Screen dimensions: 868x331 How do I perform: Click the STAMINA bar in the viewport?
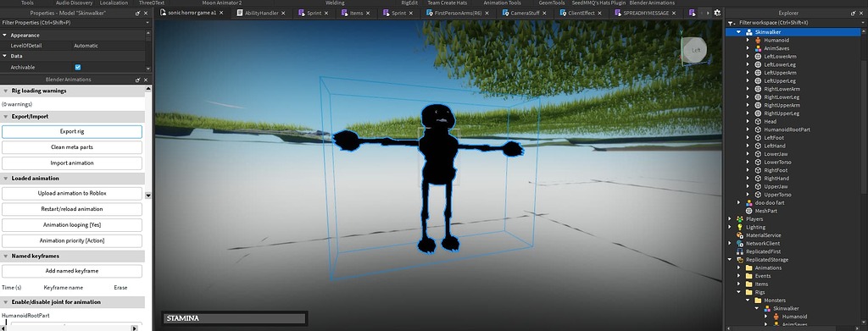234,318
